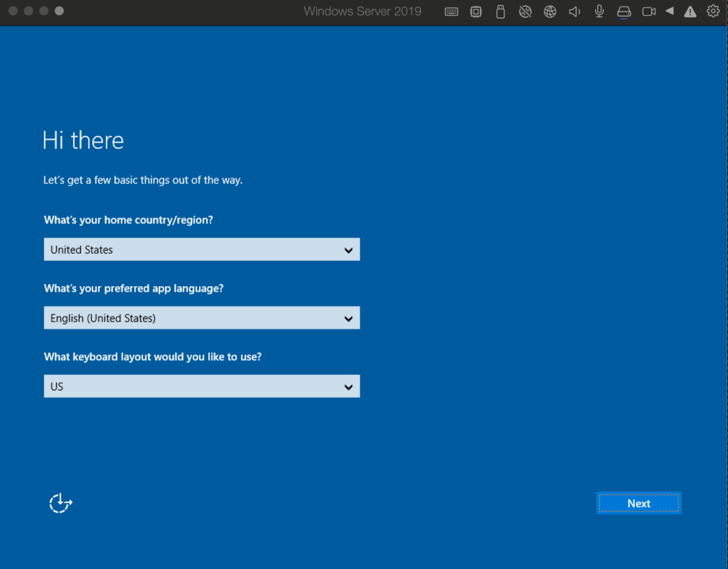Click the Windows Server 2019 title text
Viewport: 728px width, 569px height.
[x=362, y=11]
